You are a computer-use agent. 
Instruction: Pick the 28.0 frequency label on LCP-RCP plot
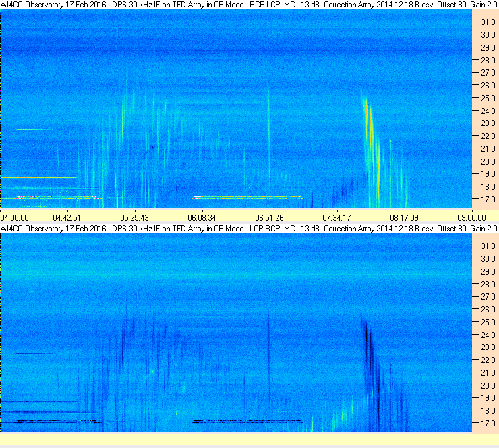coord(488,284)
